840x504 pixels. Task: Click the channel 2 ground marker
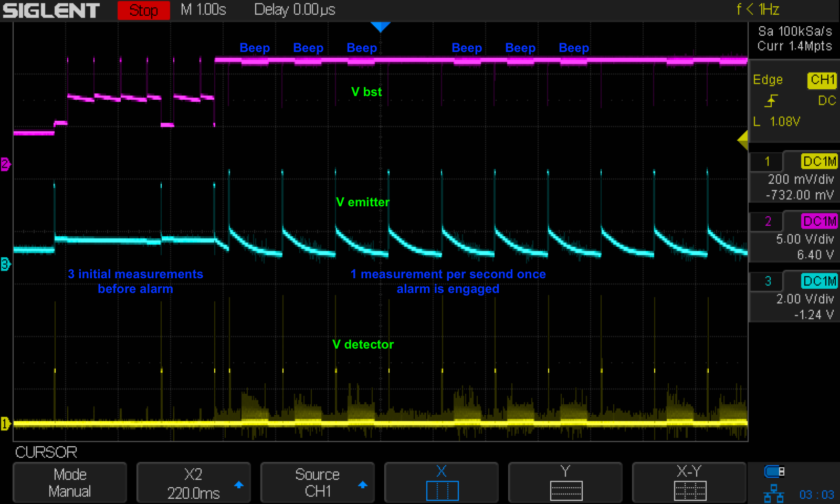click(5, 164)
